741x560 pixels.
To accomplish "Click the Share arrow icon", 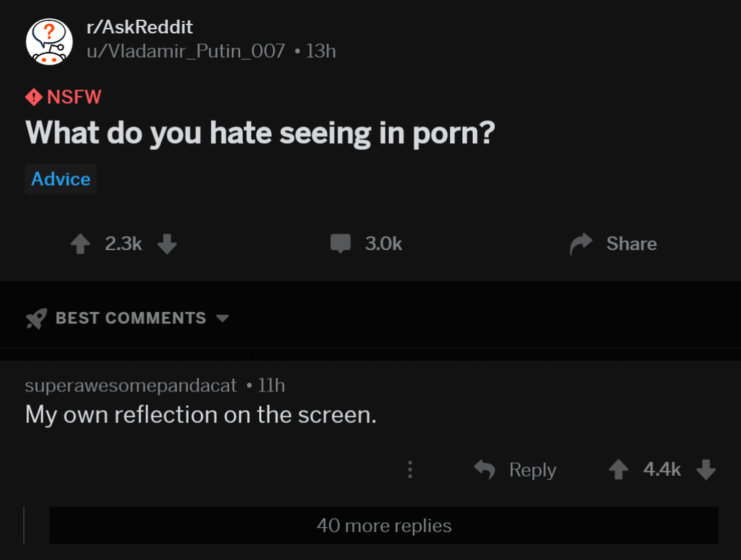I will tap(581, 243).
